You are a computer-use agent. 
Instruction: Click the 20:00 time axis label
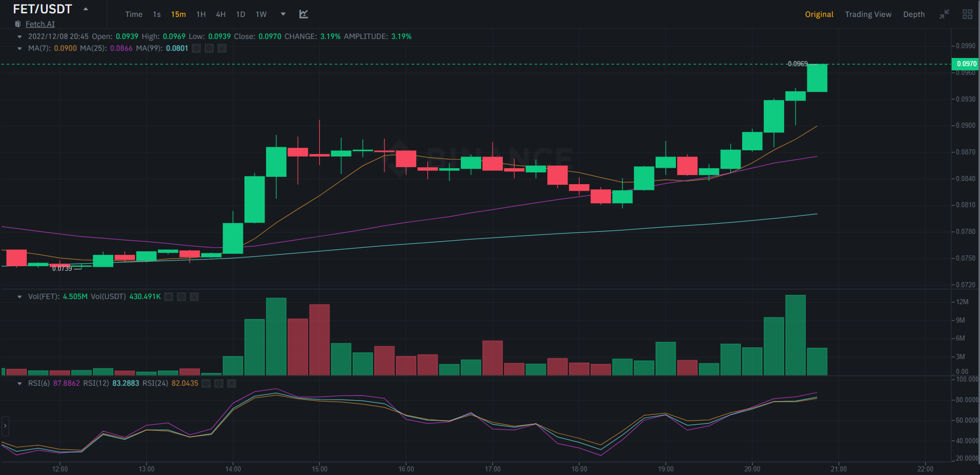(x=752, y=469)
